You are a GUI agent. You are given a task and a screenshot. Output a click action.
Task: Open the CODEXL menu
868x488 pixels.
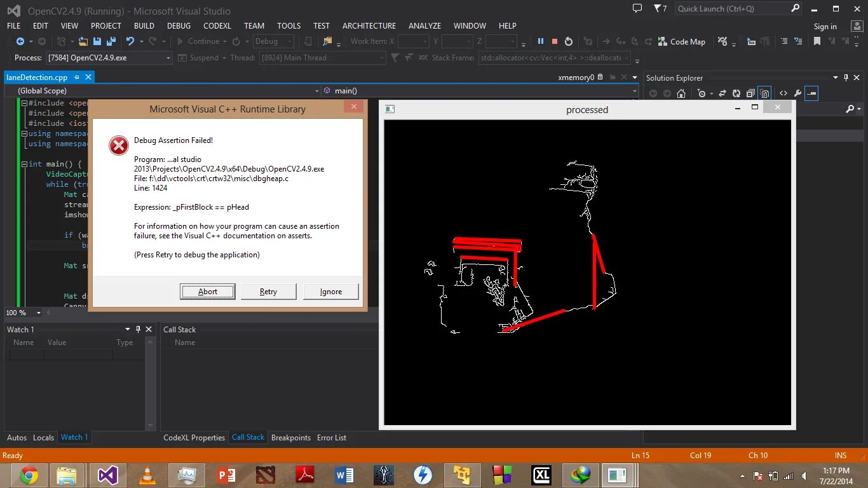(217, 26)
